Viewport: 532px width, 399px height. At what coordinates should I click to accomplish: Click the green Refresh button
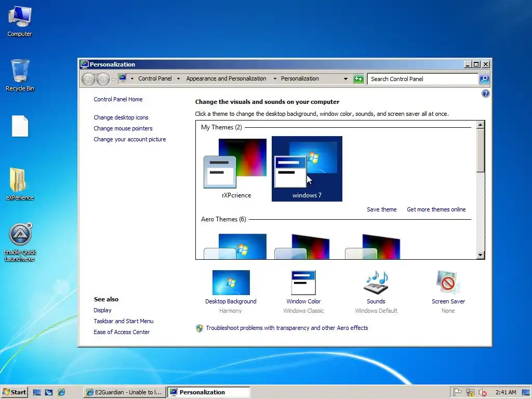[358, 79]
